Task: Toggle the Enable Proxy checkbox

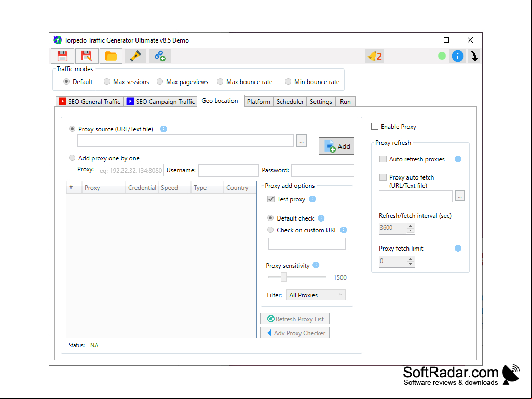Action: (375, 127)
